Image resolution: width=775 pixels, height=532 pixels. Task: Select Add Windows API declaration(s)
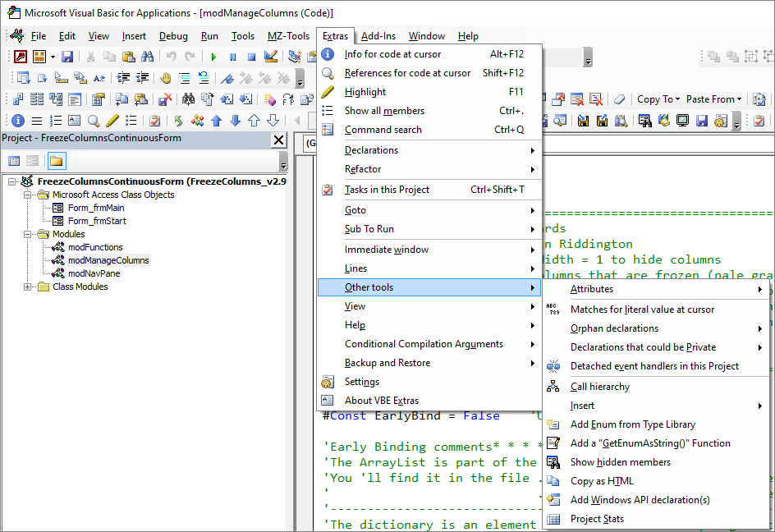tap(657, 500)
